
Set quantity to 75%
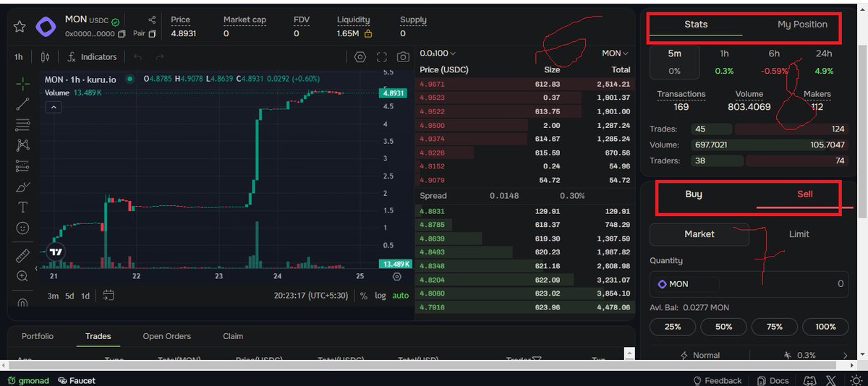[775, 327]
